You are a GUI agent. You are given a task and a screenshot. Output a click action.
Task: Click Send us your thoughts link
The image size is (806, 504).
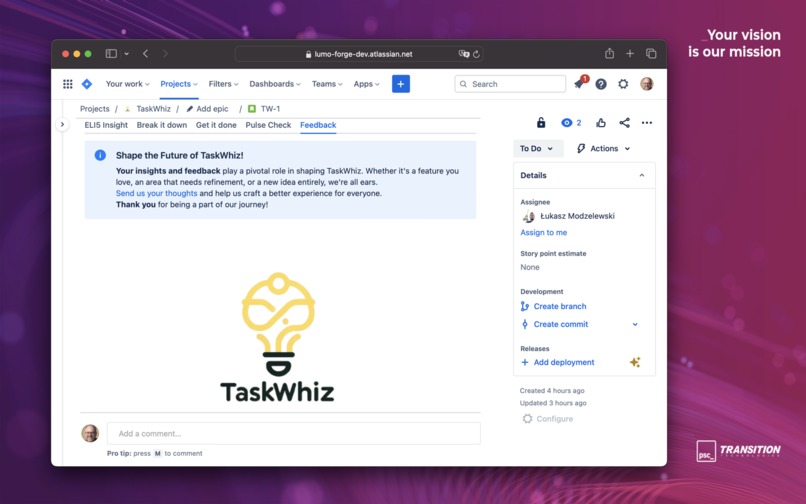coord(156,193)
